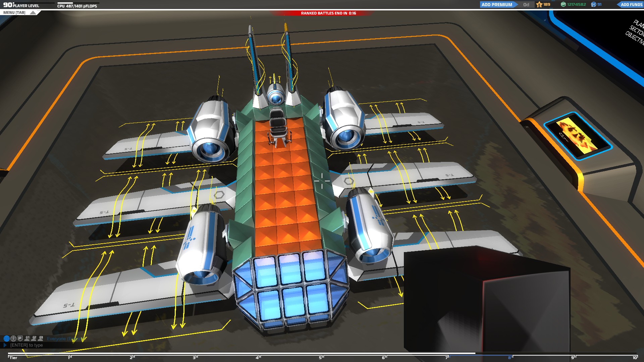Click the blue GC currency icon

[593, 5]
